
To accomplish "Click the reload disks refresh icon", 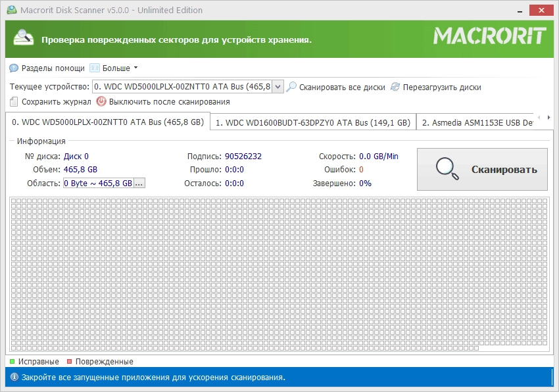I will pyautogui.click(x=395, y=87).
